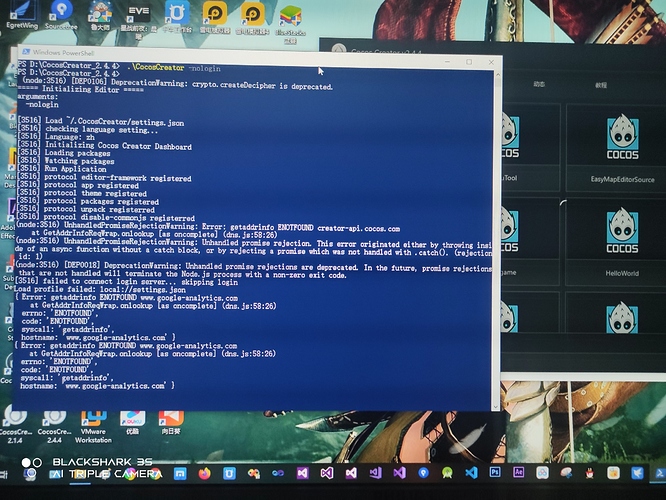
Task: Open the Sourcetree desktop shortcut
Action: 61,15
